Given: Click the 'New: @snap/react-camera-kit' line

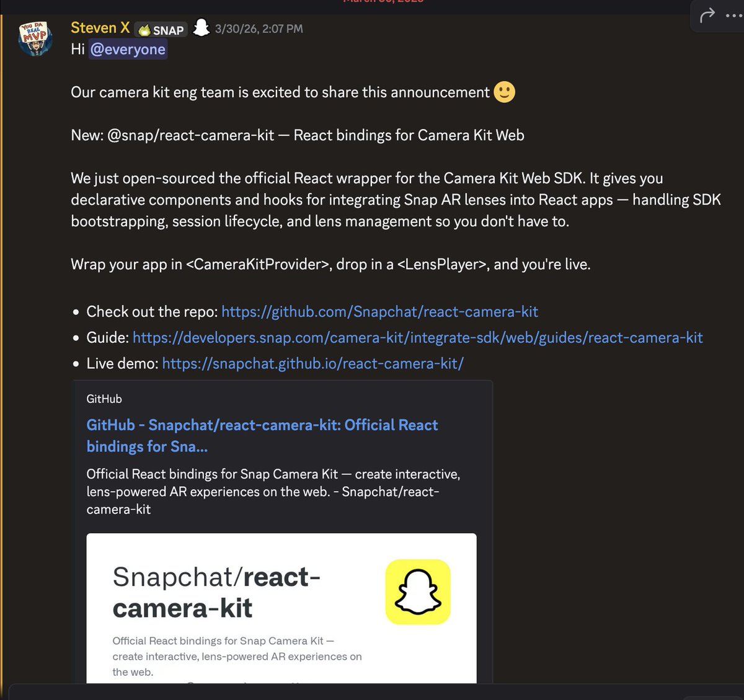Looking at the screenshot, I should (x=298, y=135).
